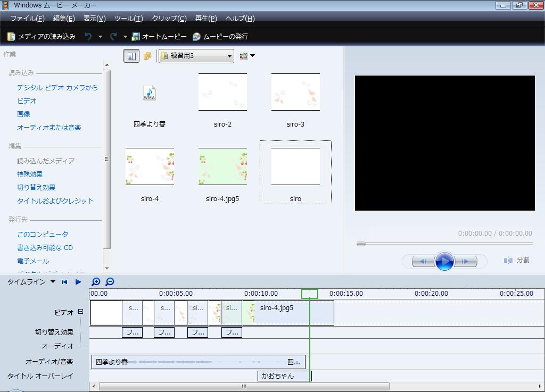Open 特殊効果 effects list
This screenshot has height=392, width=545.
tap(30, 174)
